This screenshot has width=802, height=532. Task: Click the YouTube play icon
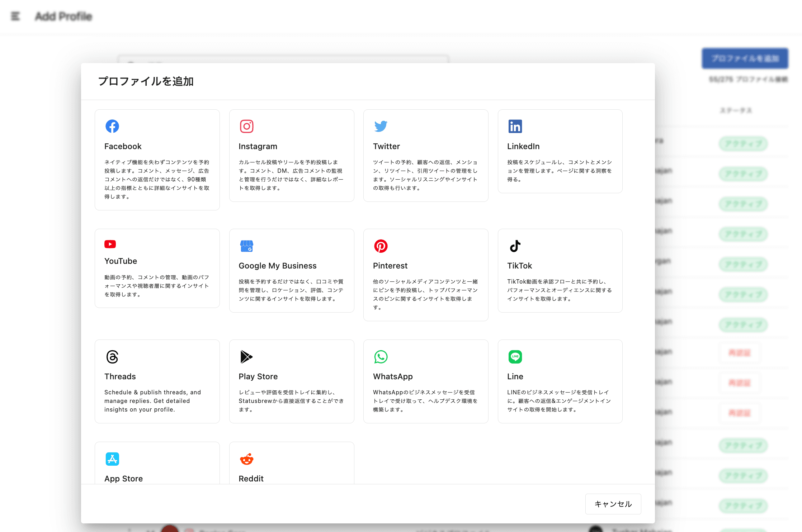click(110, 244)
